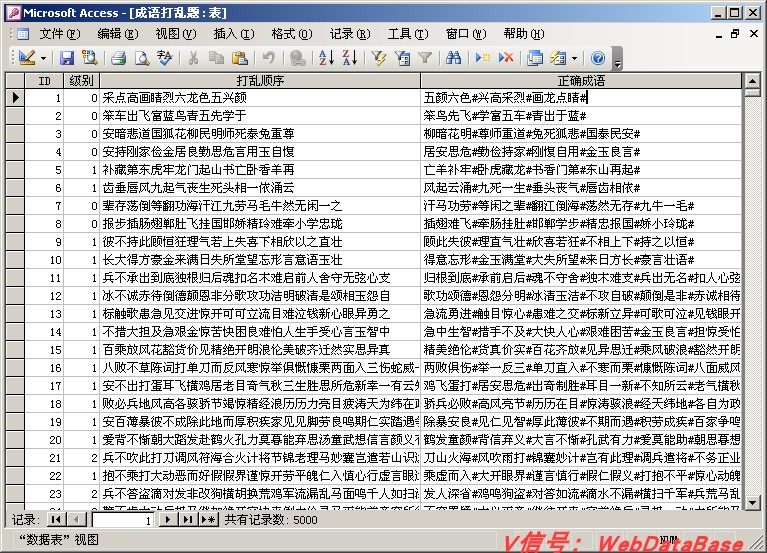Click the Filter By Form icon
The height and width of the screenshot is (553, 767).
coord(402,58)
